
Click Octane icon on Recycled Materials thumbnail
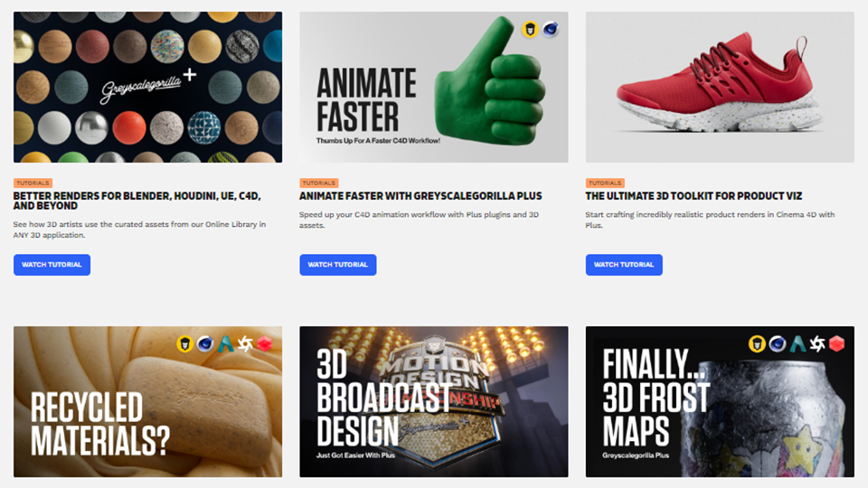pyautogui.click(x=245, y=344)
